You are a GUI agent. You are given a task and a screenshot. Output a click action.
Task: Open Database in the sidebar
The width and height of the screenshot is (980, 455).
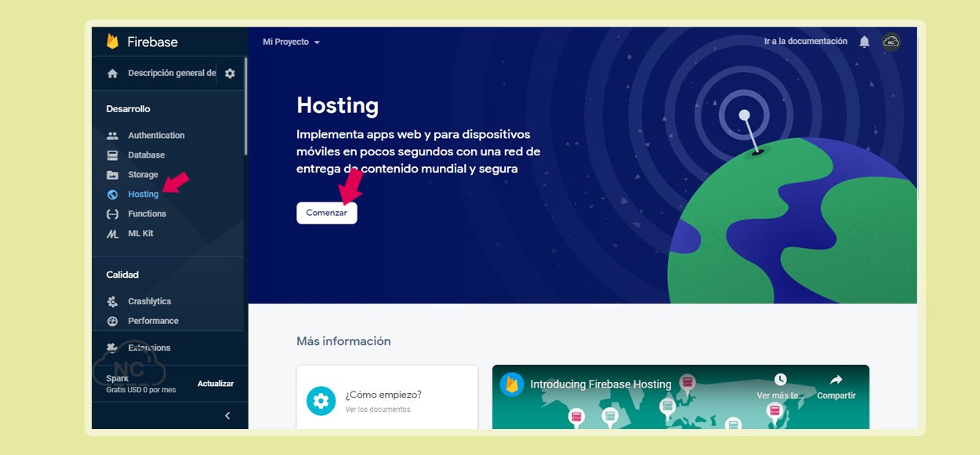[x=147, y=155]
